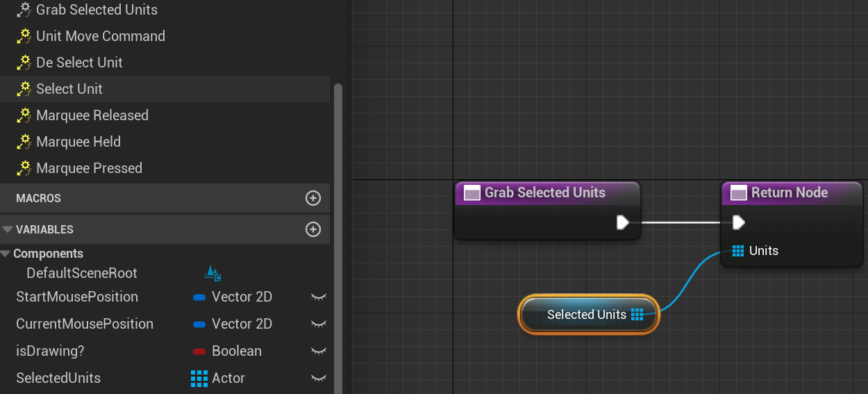Collapse the Components category
Viewport: 868px width, 394px height.
click(x=6, y=254)
